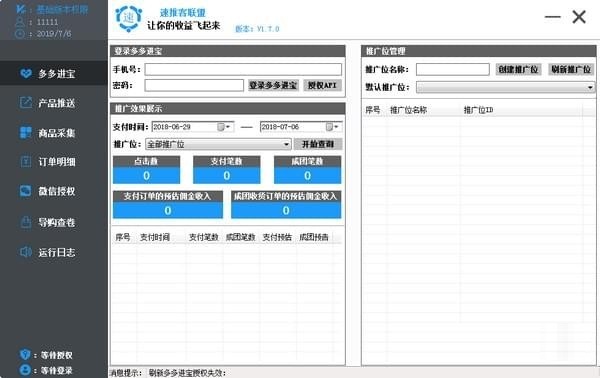Focus the 手机号 input field

[243, 69]
